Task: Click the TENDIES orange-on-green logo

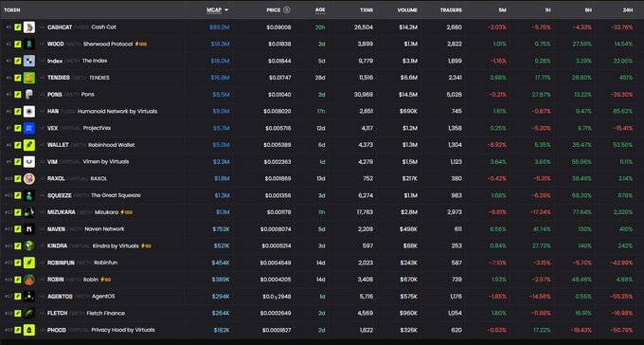Action: pos(29,78)
